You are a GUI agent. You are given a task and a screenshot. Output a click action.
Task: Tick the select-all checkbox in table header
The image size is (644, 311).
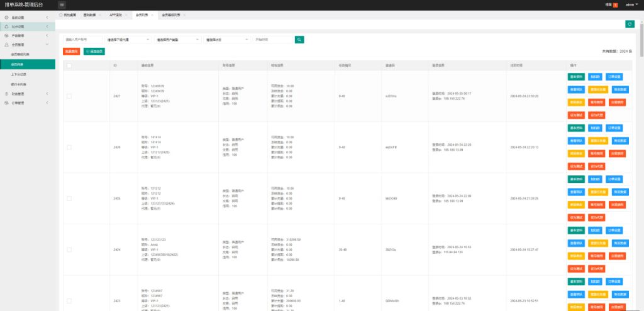point(69,65)
